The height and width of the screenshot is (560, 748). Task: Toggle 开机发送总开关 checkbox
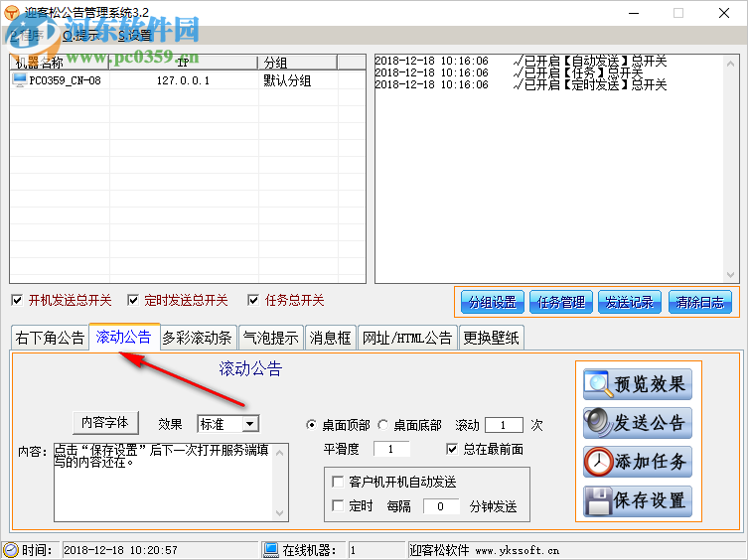tap(17, 300)
